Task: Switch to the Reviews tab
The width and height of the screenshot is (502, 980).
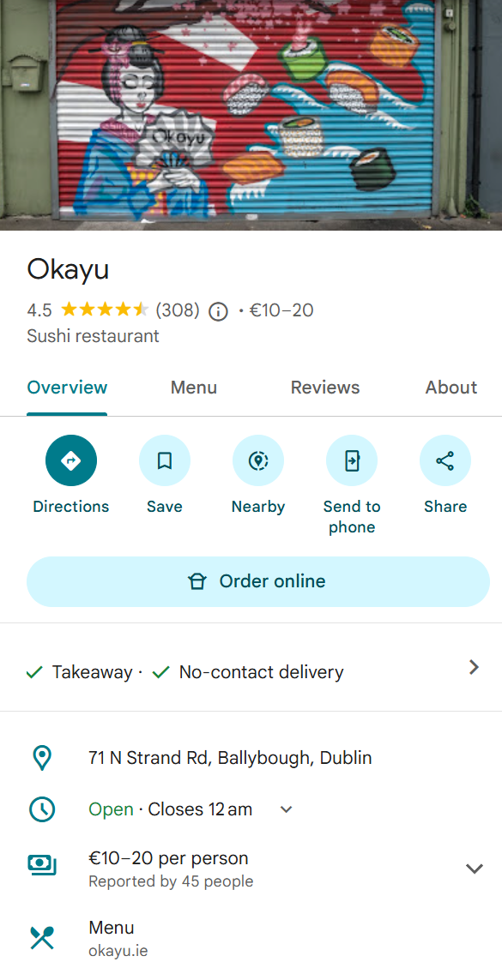Action: (324, 388)
